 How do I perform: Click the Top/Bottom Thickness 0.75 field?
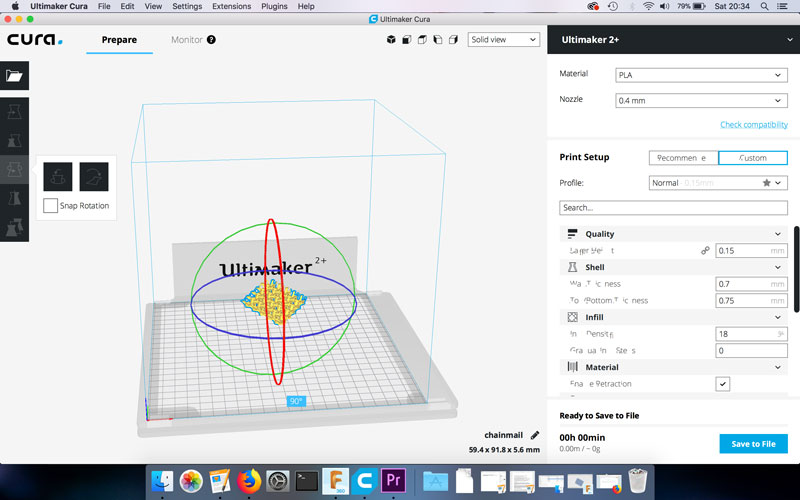pos(751,301)
